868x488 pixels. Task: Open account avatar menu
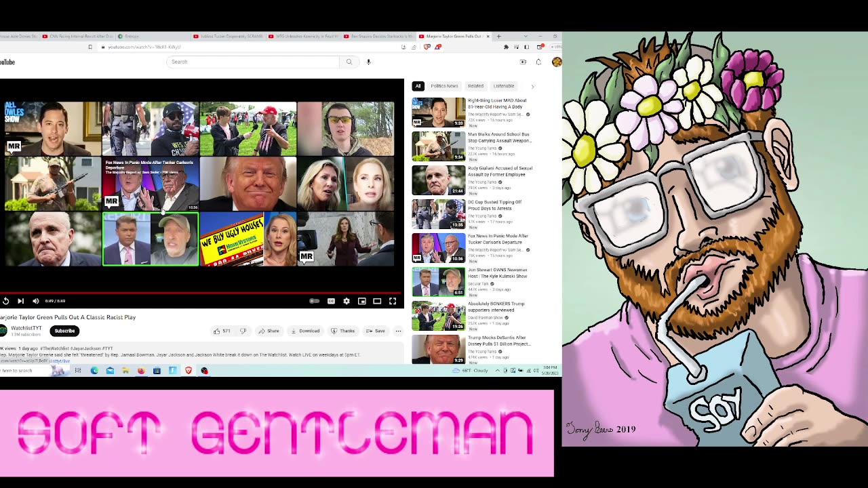point(557,62)
